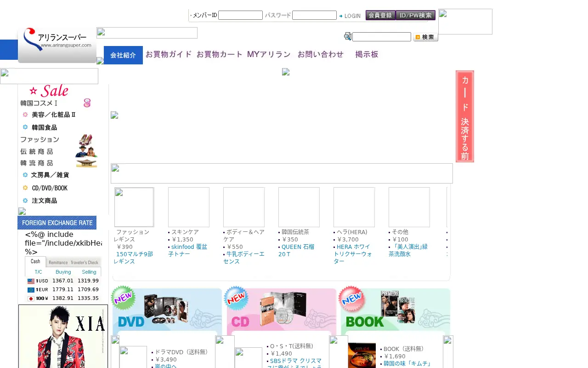Click the NEW DVD banner image
Image resolution: width=588 pixels, height=368 pixels.
pos(167,310)
